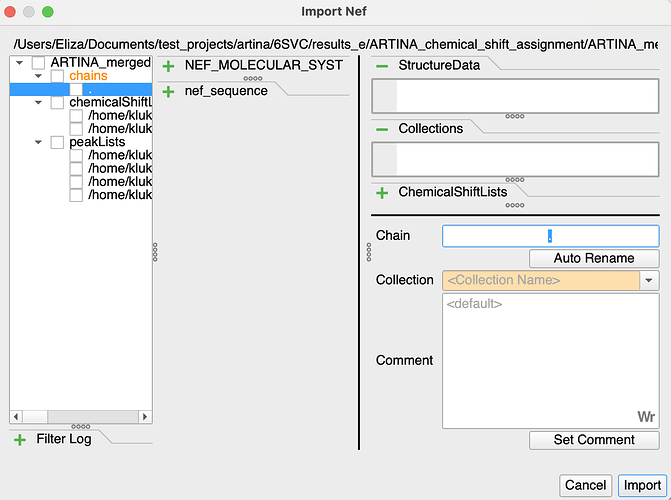The width and height of the screenshot is (671, 500).
Task: Open the Collection Name dropdown arrow
Action: [649, 281]
